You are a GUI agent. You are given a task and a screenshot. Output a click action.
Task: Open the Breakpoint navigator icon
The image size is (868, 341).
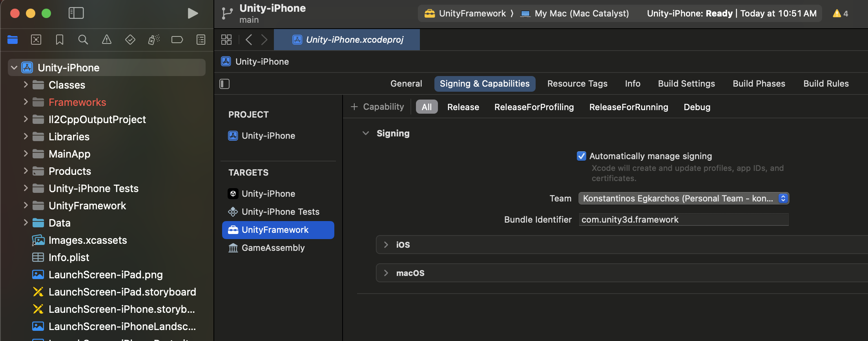(x=177, y=40)
